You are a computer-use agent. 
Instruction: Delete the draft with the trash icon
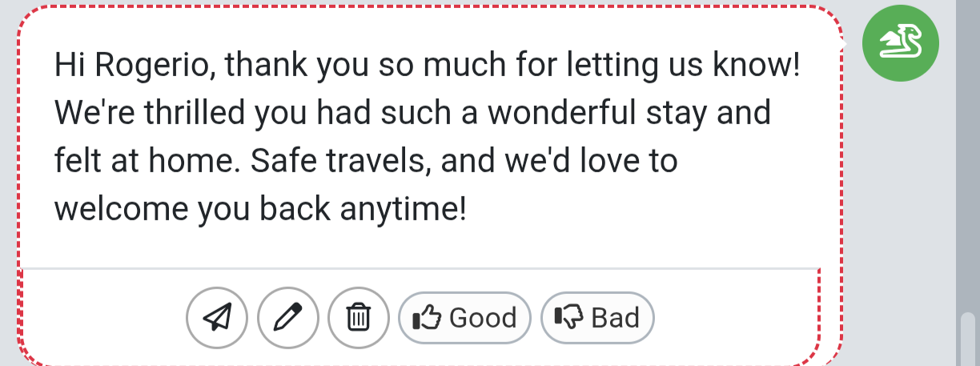[x=359, y=318]
